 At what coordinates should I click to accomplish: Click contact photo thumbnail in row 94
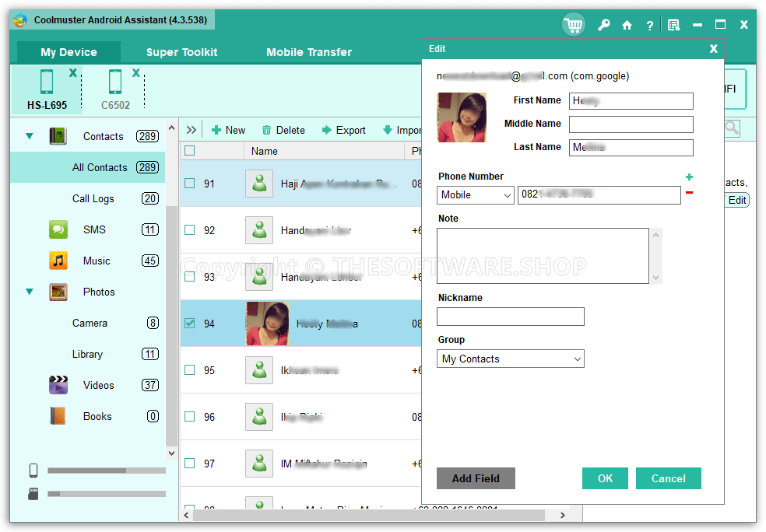pyautogui.click(x=267, y=323)
